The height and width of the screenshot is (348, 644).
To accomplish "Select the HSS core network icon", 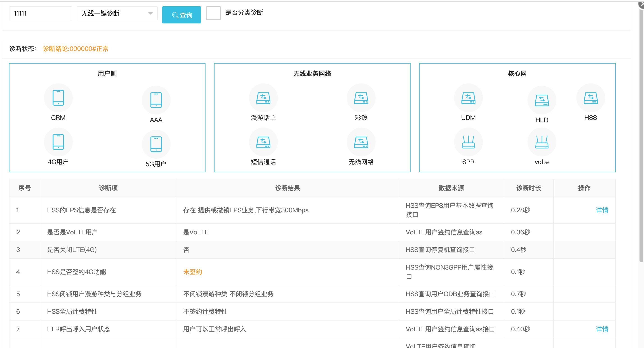I will (591, 98).
